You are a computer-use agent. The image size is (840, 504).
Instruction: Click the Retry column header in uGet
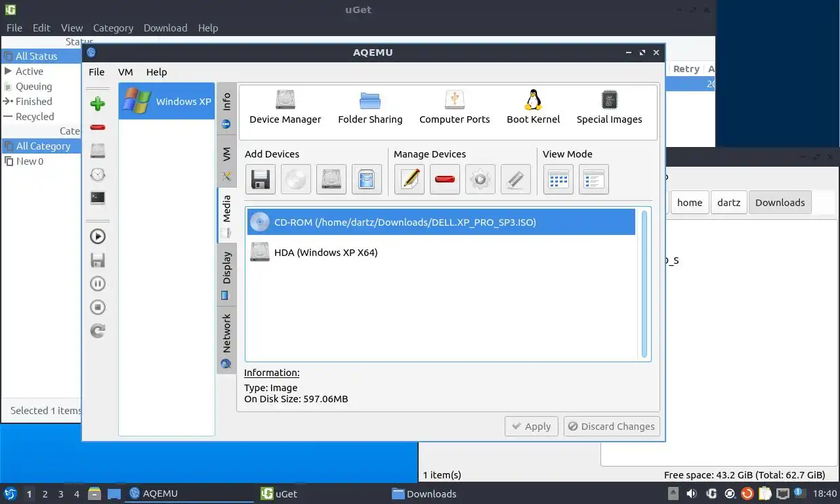686,69
